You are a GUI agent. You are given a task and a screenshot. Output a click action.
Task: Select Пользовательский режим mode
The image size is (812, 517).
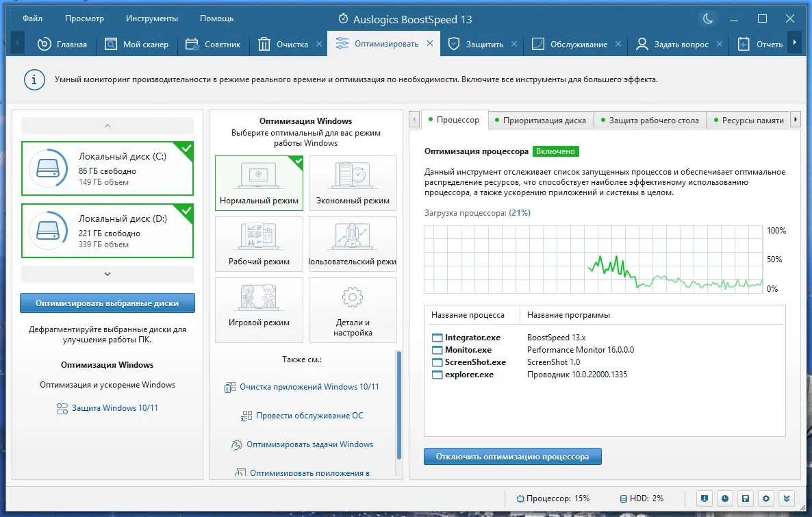pos(353,244)
